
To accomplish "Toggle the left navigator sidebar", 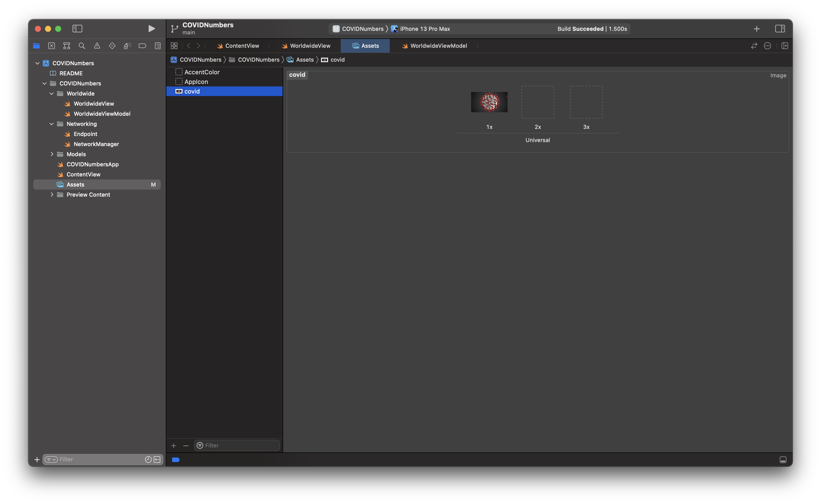I will pyautogui.click(x=77, y=29).
